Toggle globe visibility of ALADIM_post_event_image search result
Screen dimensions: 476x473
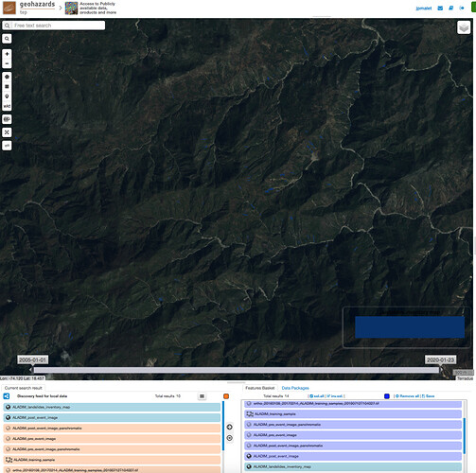(x=9, y=417)
